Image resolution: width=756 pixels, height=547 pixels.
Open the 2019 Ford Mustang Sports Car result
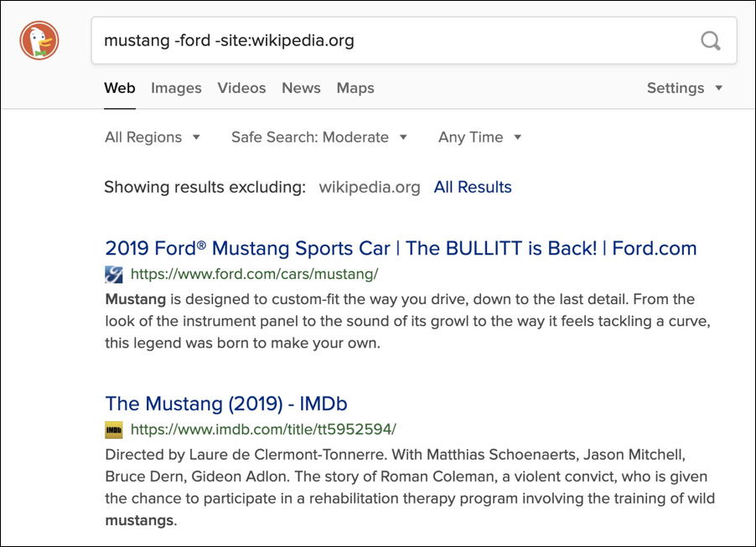[401, 249]
